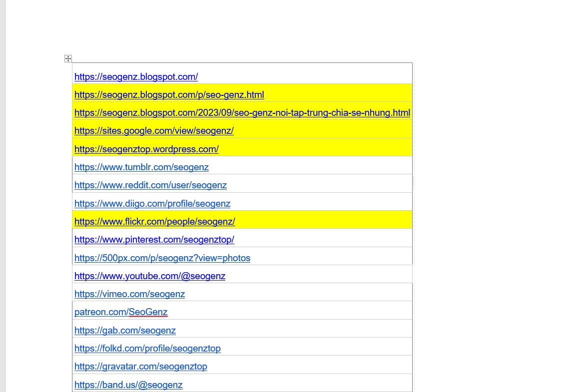Follow the 2023/09 seo-genz-noi-tap-trung blogspot link
Viewport: 573px width, 392px height.
[242, 113]
